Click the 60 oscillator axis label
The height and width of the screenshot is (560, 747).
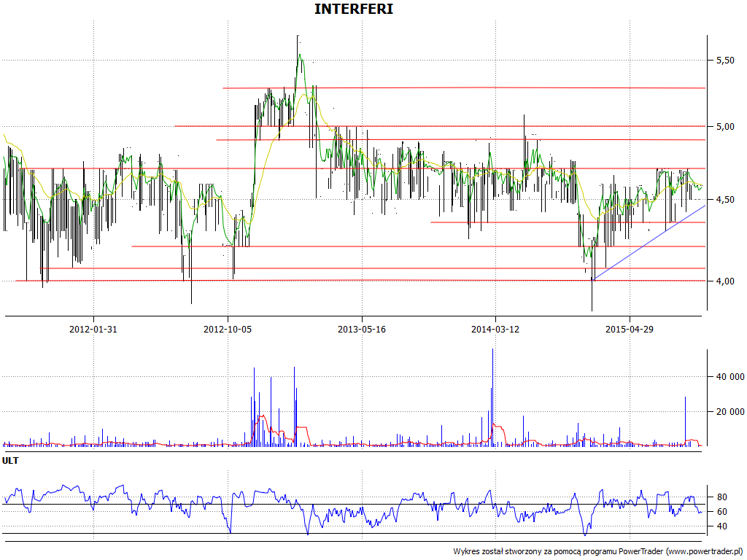(x=721, y=512)
